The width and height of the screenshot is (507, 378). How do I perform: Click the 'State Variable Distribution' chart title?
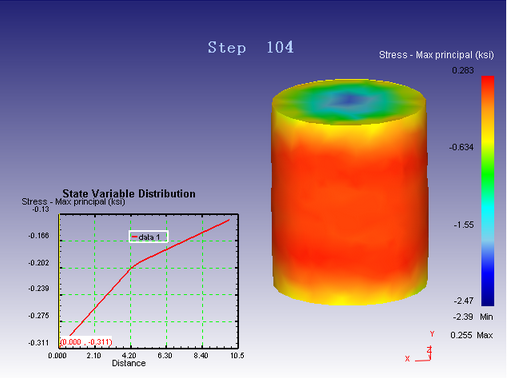pyautogui.click(x=129, y=193)
